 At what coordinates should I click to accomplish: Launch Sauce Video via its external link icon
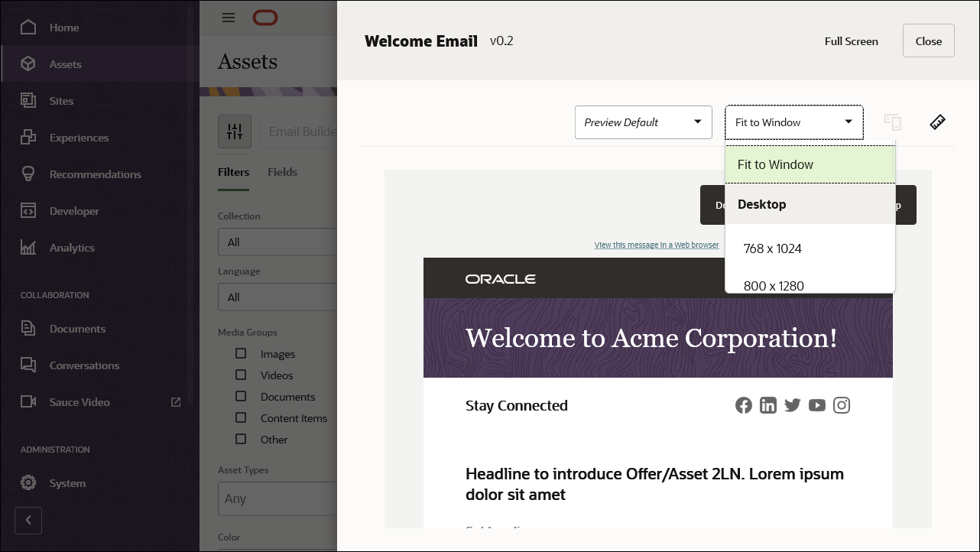(x=176, y=401)
